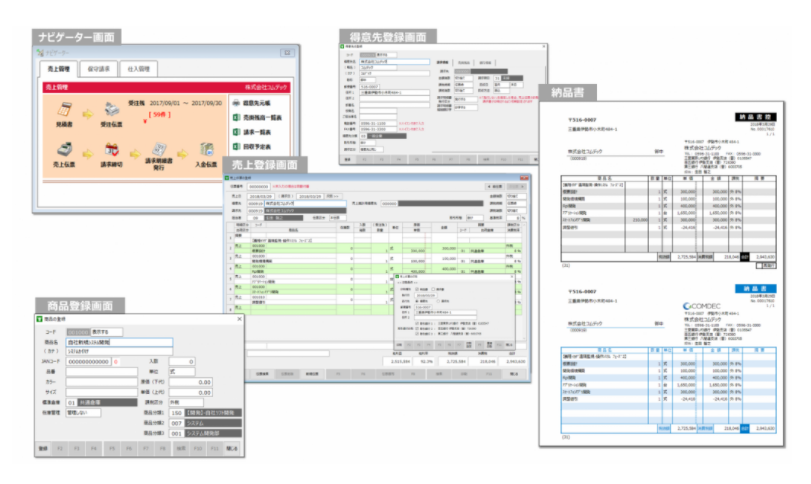The image size is (811, 484).
Task: Click customer name field in sales window header
Action: pyautogui.click(x=306, y=204)
